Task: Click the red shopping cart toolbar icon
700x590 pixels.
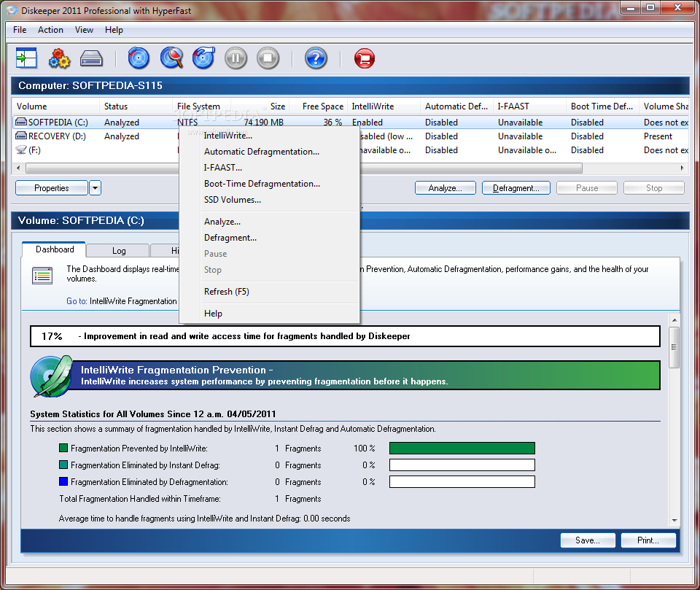Action: coord(365,58)
